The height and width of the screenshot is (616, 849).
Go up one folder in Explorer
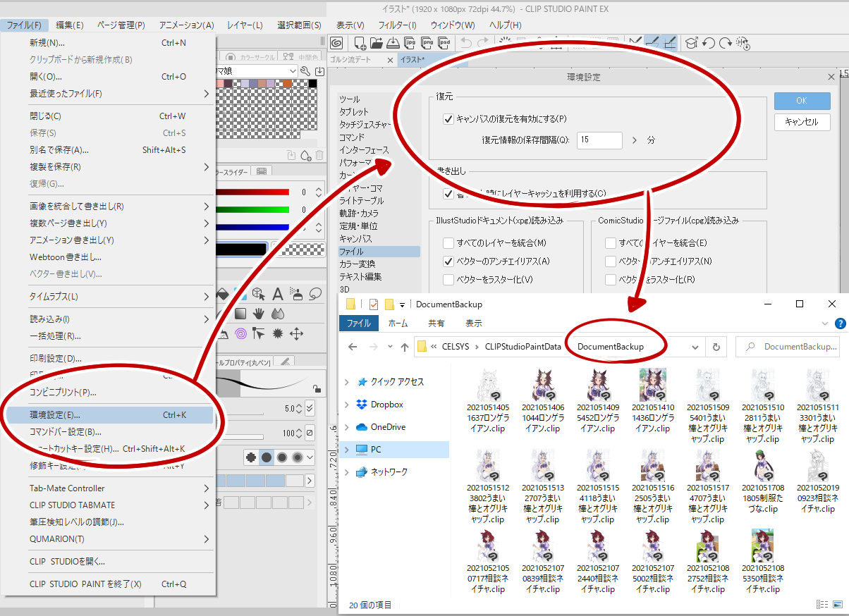click(404, 347)
